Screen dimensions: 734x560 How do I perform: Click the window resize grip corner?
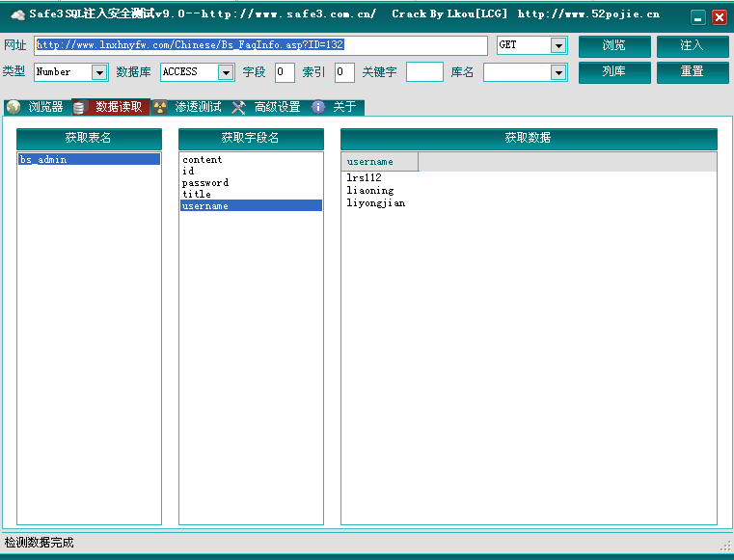tap(726, 547)
